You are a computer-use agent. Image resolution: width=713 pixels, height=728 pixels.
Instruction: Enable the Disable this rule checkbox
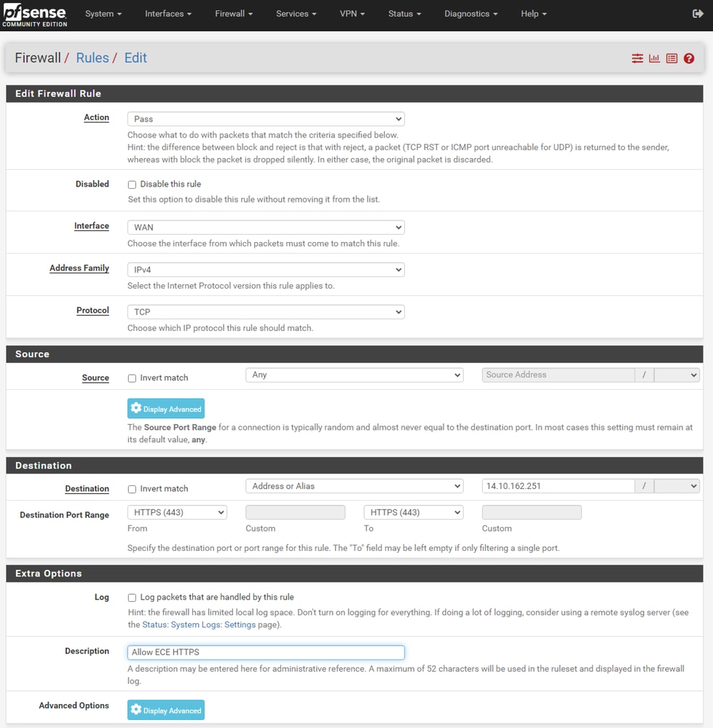[x=133, y=185]
